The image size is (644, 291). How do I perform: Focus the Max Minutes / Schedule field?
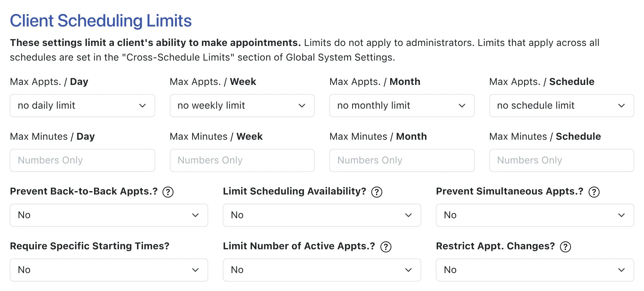point(562,160)
